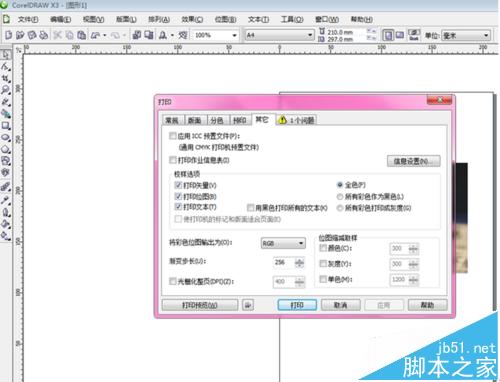Enable 灰度 bitmap downsampling checkbox

point(323,264)
